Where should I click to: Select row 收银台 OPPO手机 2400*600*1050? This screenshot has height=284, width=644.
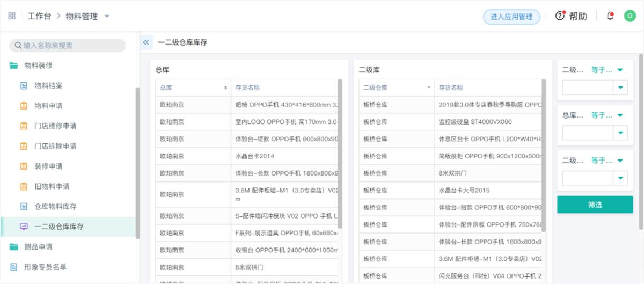point(246,250)
